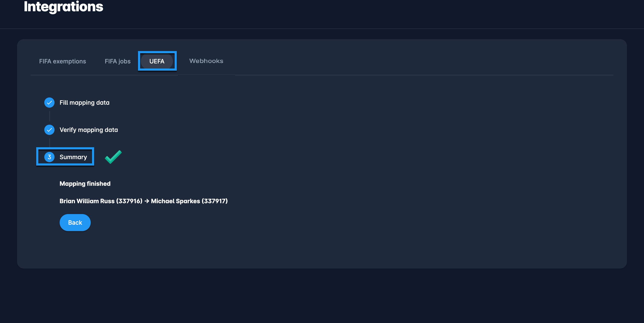Click the Fill mapping data step label
The height and width of the screenshot is (323, 644).
tap(84, 103)
